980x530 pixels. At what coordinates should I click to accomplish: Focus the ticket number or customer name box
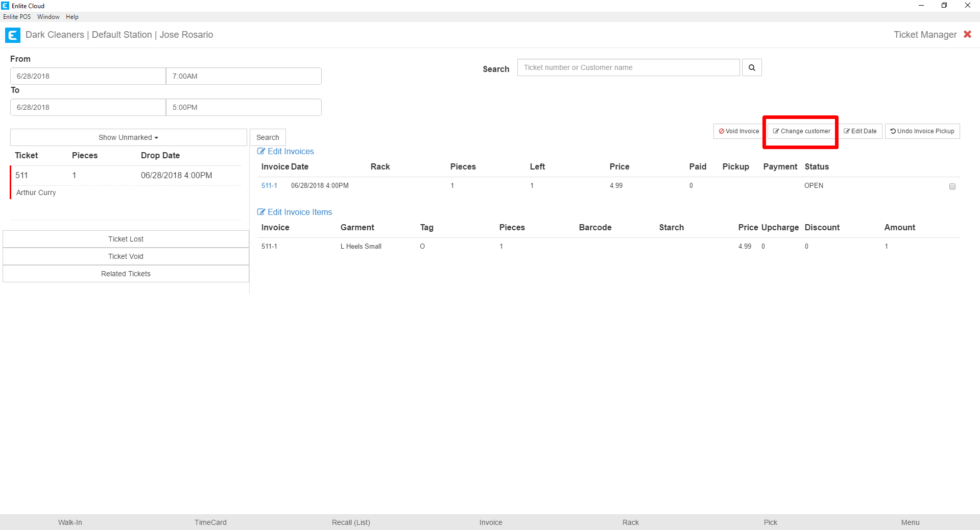(x=628, y=67)
